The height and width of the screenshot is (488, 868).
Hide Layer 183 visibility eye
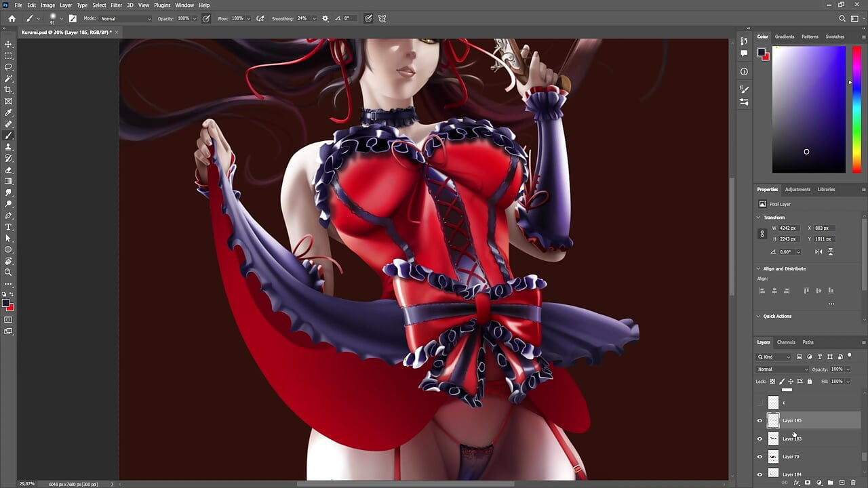point(759,439)
